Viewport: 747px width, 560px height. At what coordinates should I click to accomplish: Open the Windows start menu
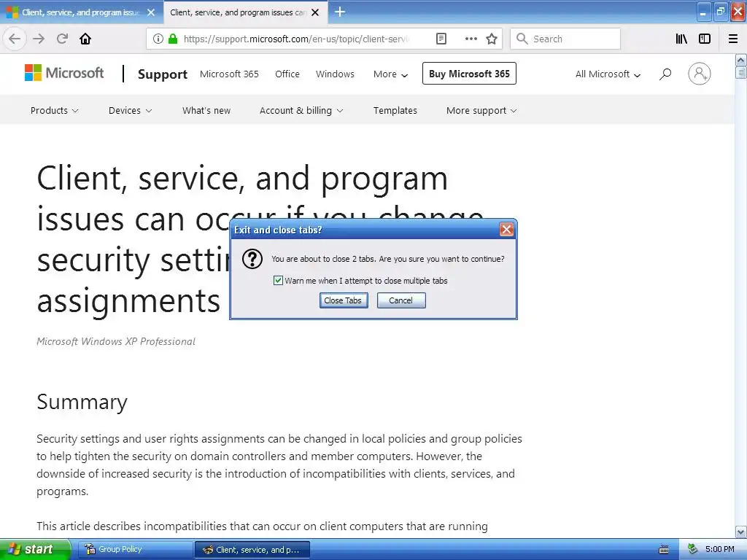click(35, 550)
